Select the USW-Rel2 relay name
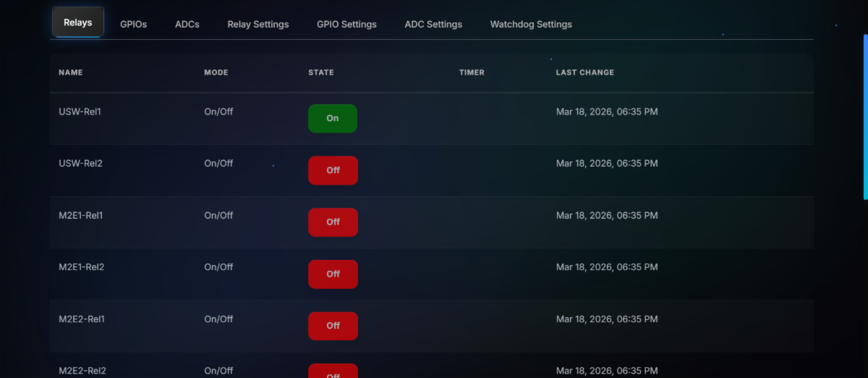Image resolution: width=868 pixels, height=378 pixels. tap(81, 164)
